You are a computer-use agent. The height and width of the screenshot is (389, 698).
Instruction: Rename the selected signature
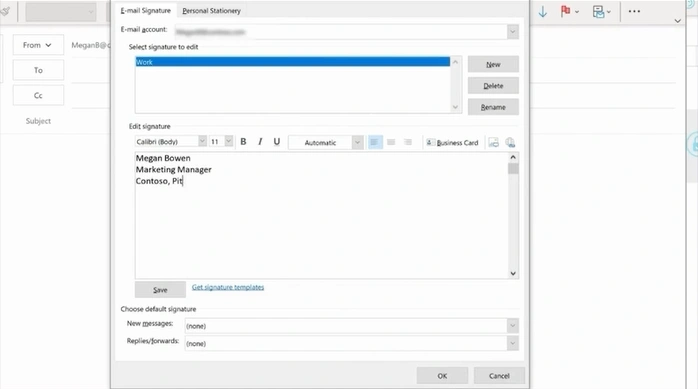(x=493, y=107)
